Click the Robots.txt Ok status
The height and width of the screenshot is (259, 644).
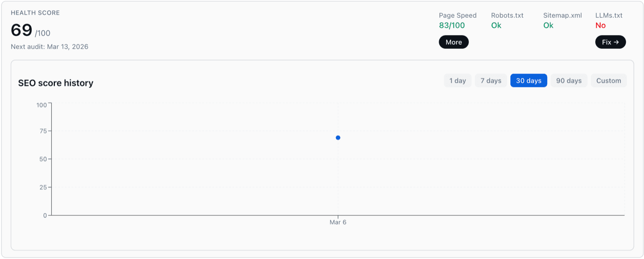(496, 25)
